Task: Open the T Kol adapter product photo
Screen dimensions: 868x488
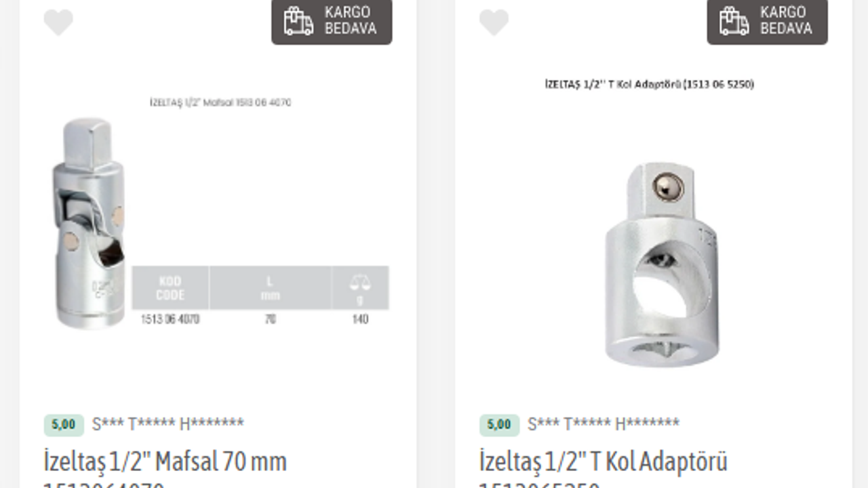Action: 662,263
